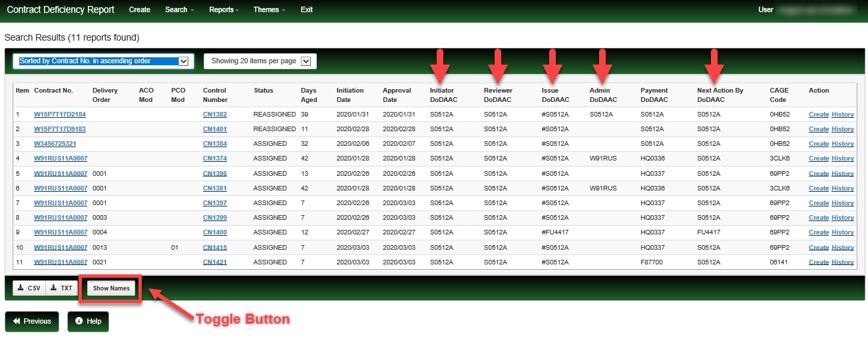Click Create link for item 4

click(x=818, y=159)
